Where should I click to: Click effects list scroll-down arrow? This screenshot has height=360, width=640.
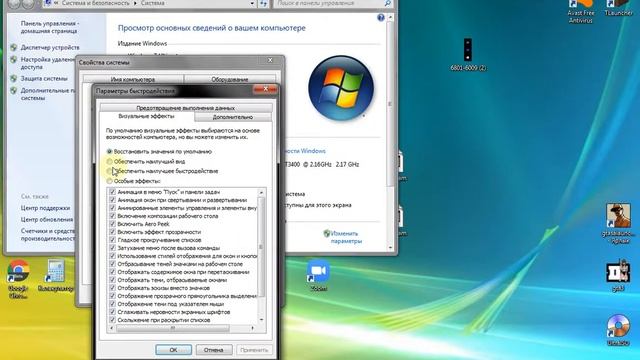262,320
